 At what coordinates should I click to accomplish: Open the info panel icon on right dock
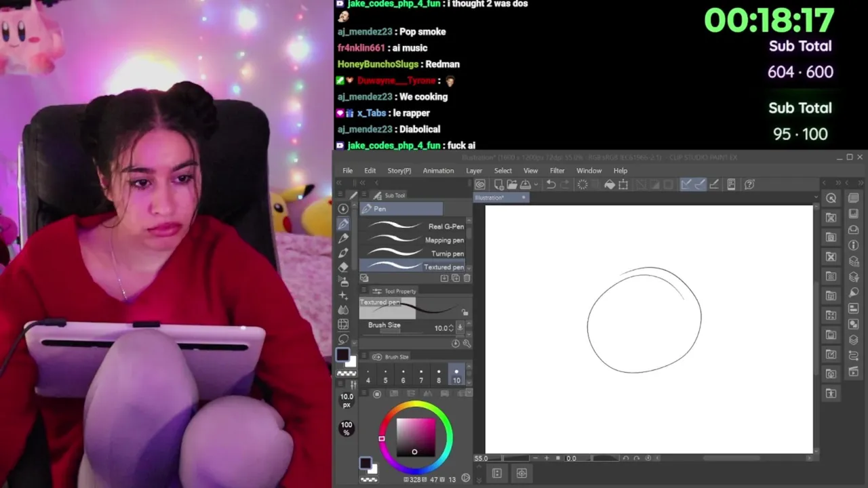pyautogui.click(x=854, y=245)
